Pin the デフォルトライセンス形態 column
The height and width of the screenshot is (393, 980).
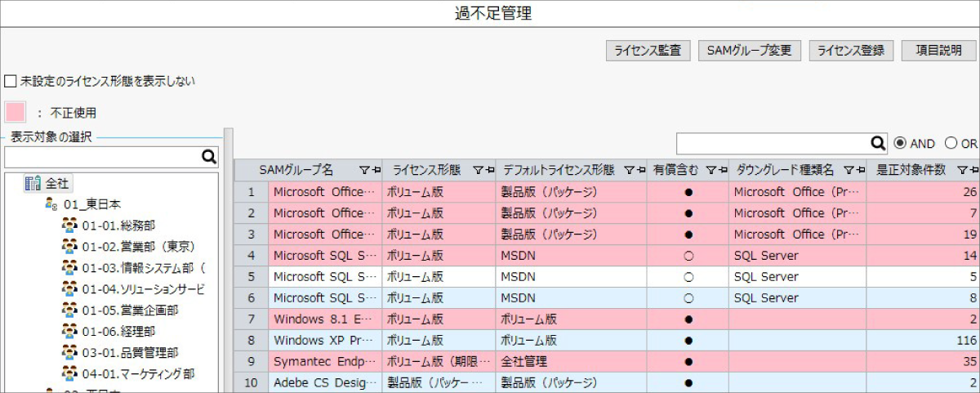(641, 171)
